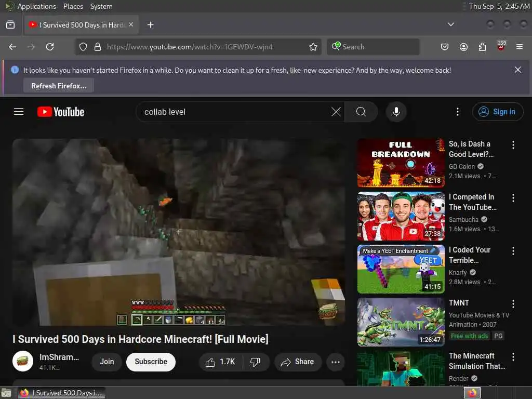532x399 pixels.
Task: Open the Applications menu
Action: click(37, 6)
